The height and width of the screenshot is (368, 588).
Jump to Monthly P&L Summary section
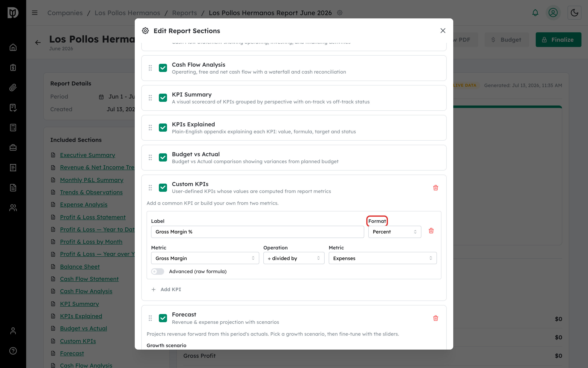click(x=92, y=180)
